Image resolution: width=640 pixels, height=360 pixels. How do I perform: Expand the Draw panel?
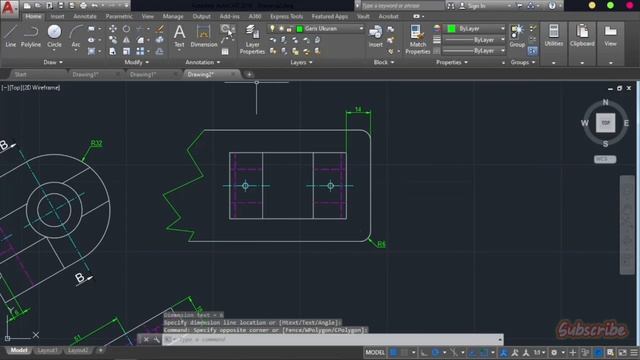point(53,62)
